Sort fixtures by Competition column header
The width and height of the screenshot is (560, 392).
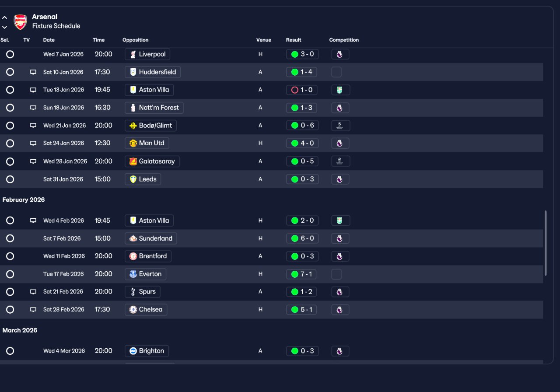click(x=344, y=40)
